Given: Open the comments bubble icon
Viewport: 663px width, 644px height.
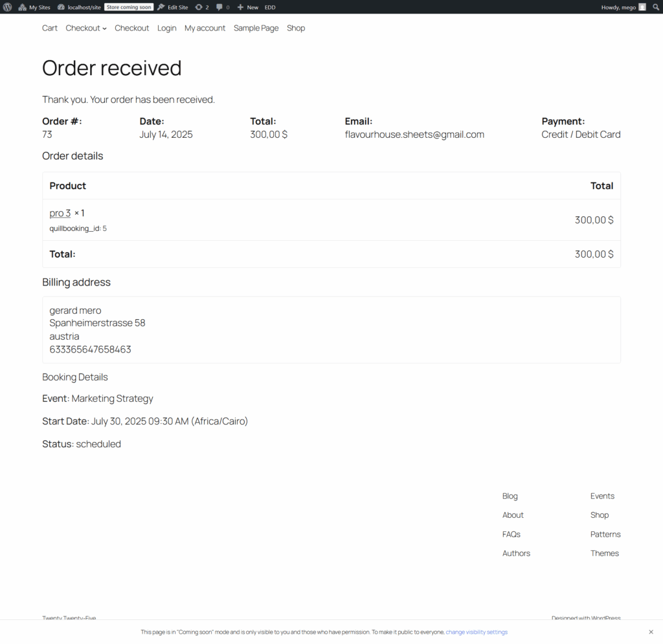Looking at the screenshot, I should pos(223,7).
